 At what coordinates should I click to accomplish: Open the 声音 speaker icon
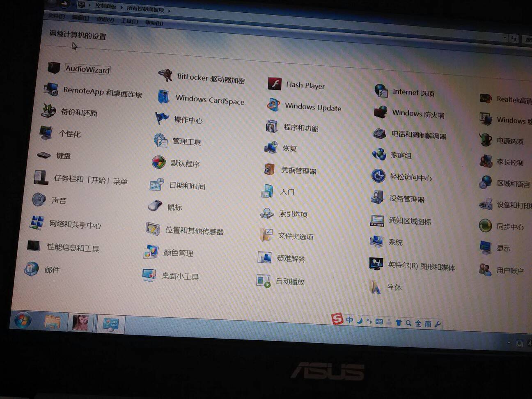[x=39, y=199]
